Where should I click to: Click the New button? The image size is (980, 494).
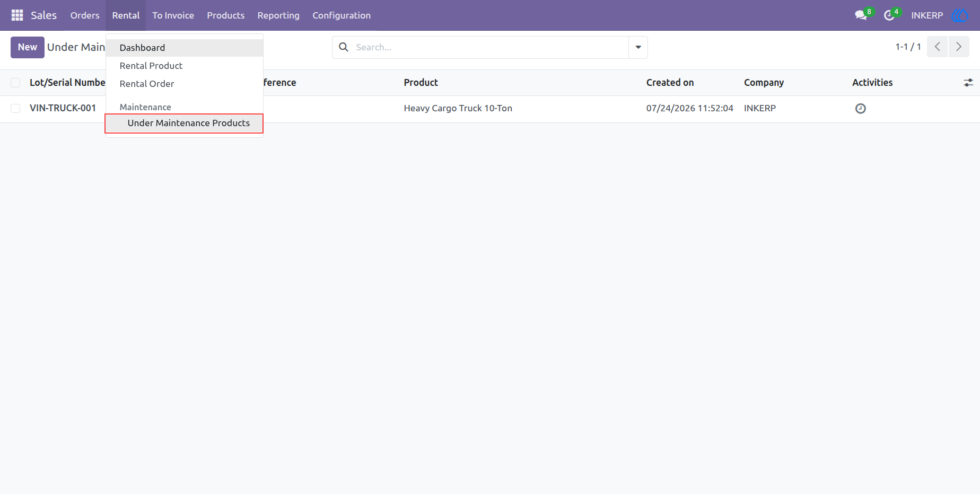click(28, 47)
